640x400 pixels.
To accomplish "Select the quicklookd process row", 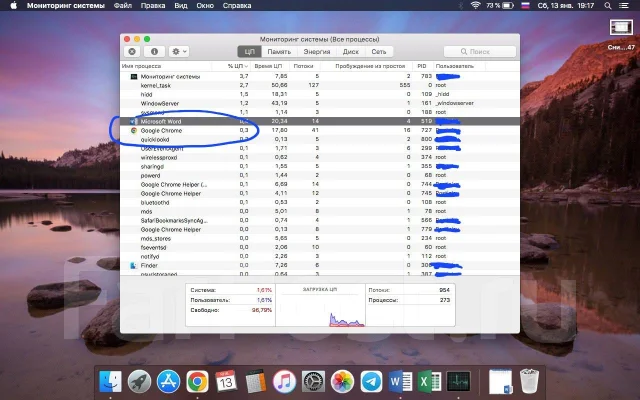I will [320, 139].
